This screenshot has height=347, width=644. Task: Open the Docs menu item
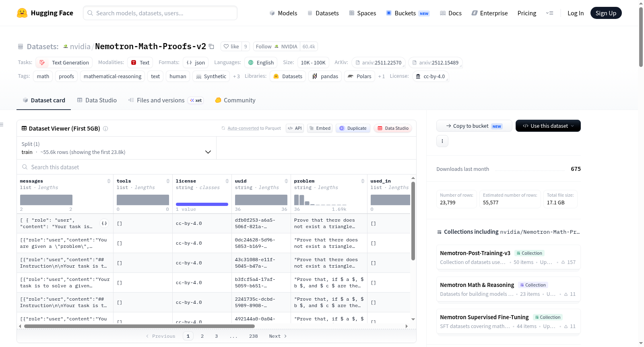(x=450, y=13)
